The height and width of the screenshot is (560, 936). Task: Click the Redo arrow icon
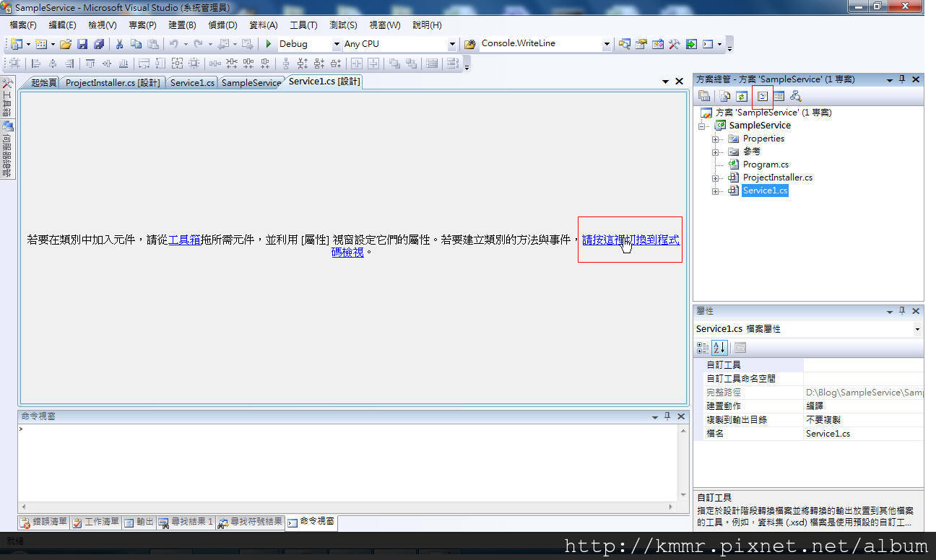click(198, 44)
